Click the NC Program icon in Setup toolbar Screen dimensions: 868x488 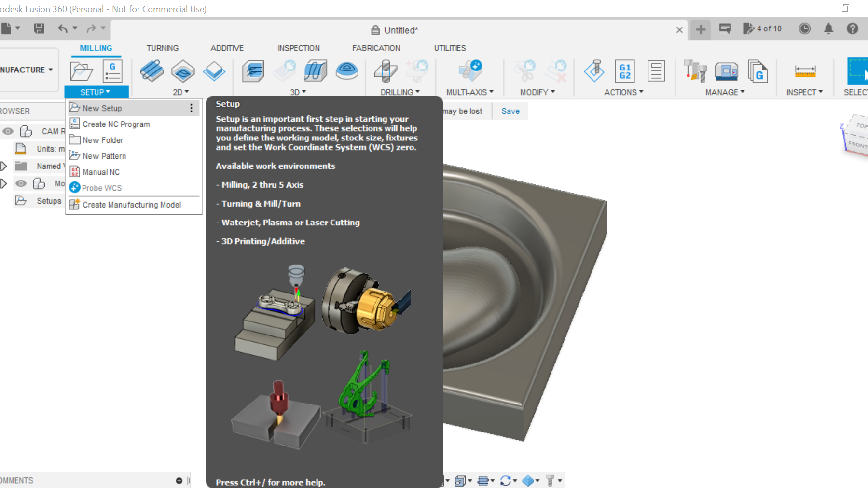point(112,71)
